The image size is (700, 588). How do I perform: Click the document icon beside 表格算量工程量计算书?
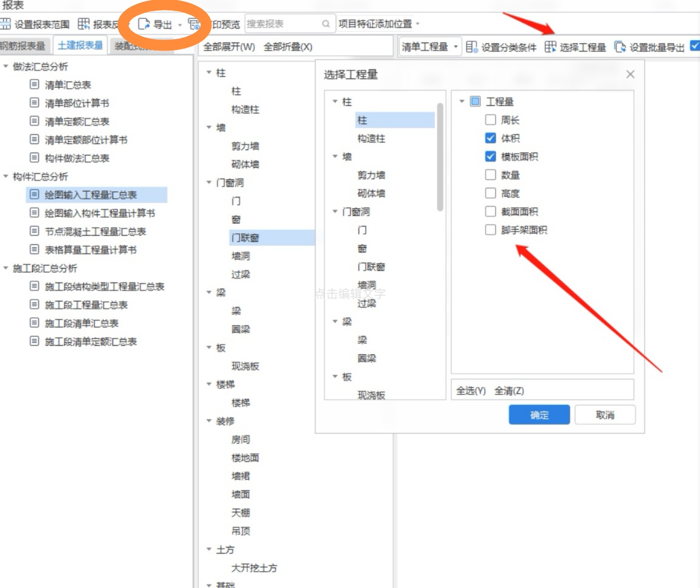[34, 249]
